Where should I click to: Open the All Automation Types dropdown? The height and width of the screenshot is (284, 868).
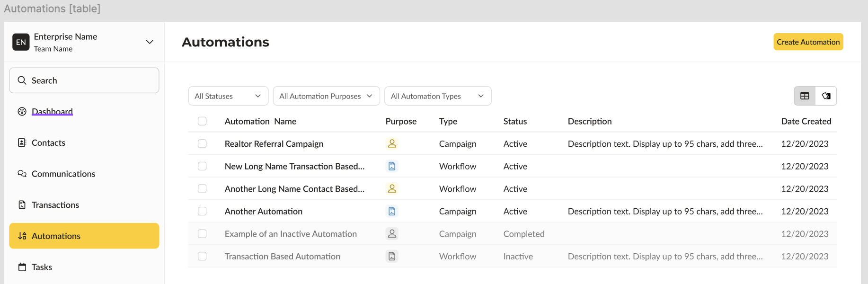(438, 96)
